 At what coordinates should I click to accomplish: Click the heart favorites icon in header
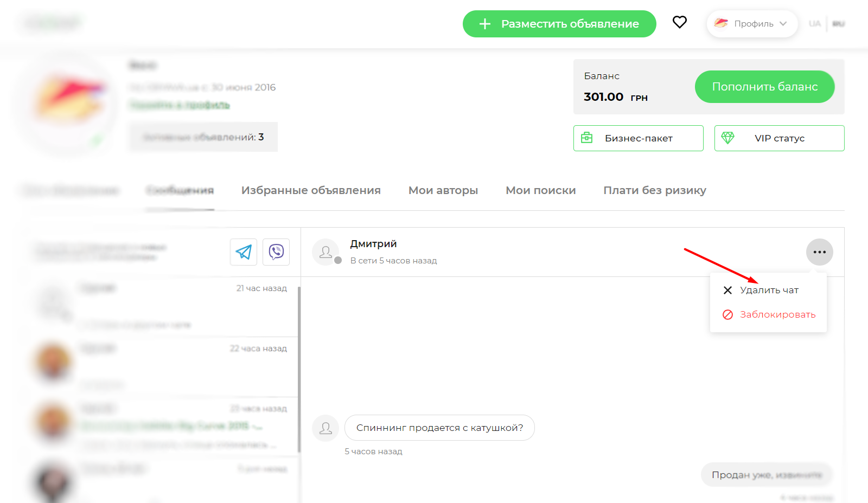coord(679,22)
